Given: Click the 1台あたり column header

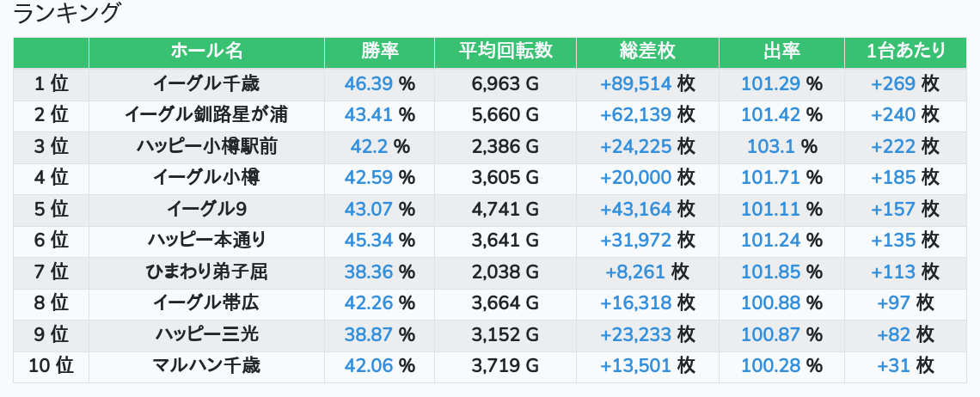Looking at the screenshot, I should 905,52.
